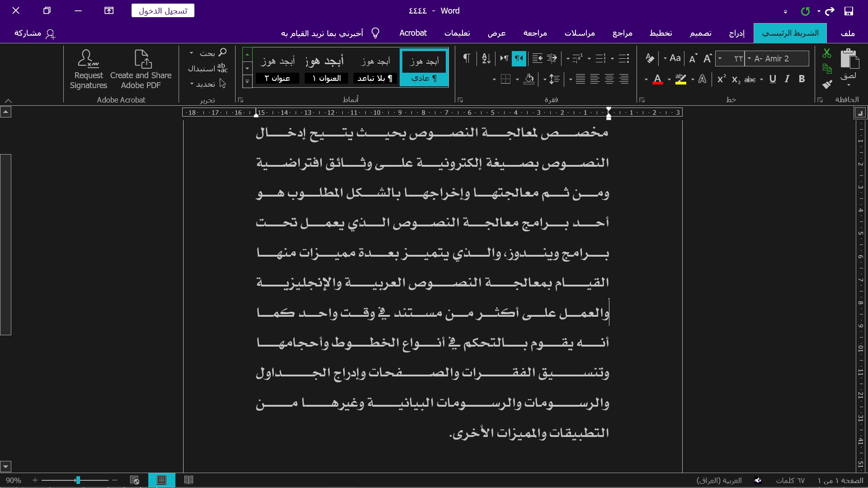This screenshot has height=488, width=868.
Task: Click the red font color swatch
Action: coord(658,80)
